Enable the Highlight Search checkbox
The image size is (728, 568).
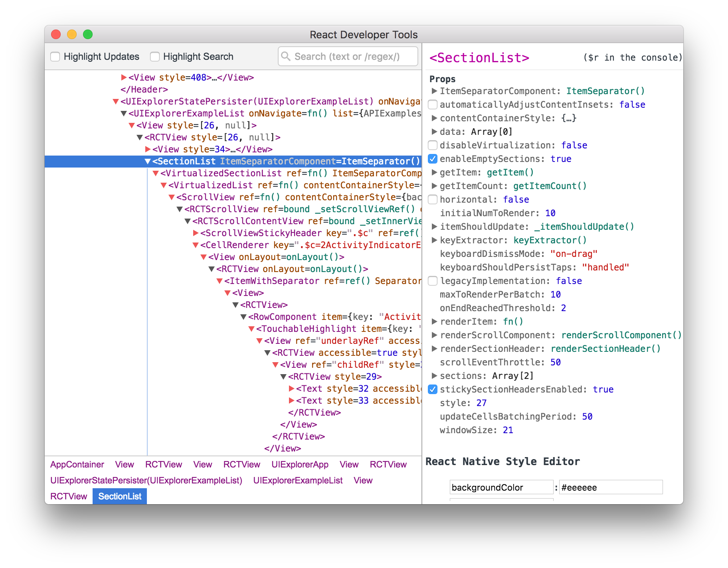pos(154,56)
